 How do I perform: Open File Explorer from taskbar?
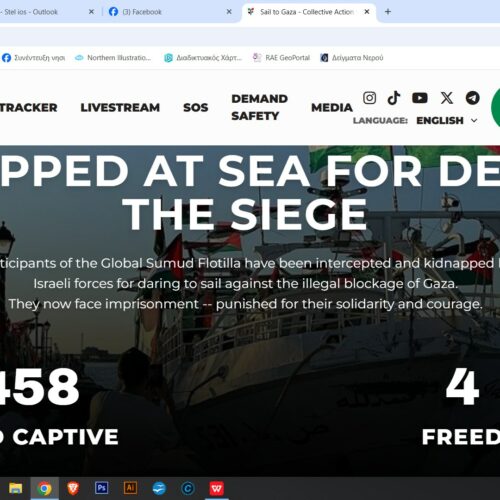[x=15, y=488]
